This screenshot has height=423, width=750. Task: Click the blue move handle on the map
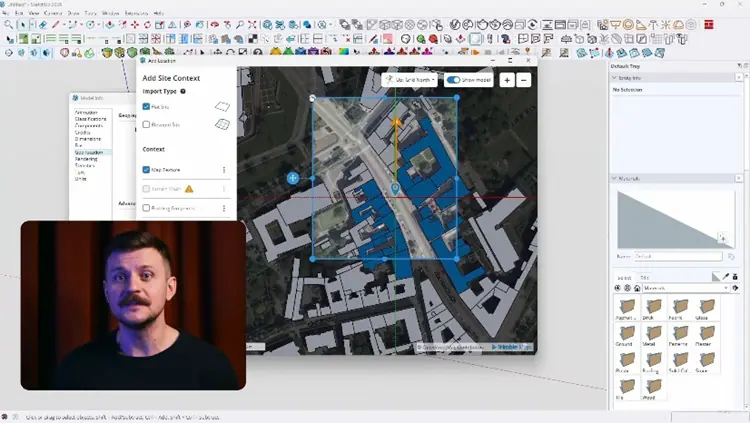click(293, 178)
